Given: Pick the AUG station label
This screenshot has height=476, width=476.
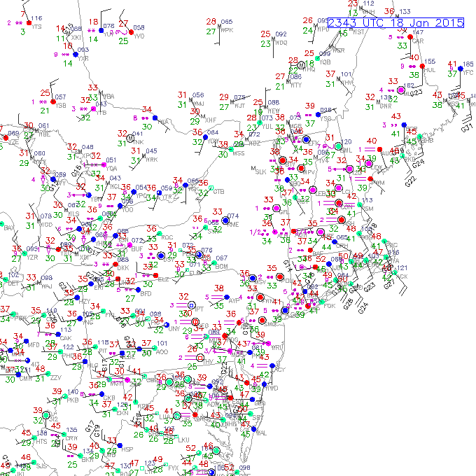Looking at the screenshot, I should tap(387, 153).
